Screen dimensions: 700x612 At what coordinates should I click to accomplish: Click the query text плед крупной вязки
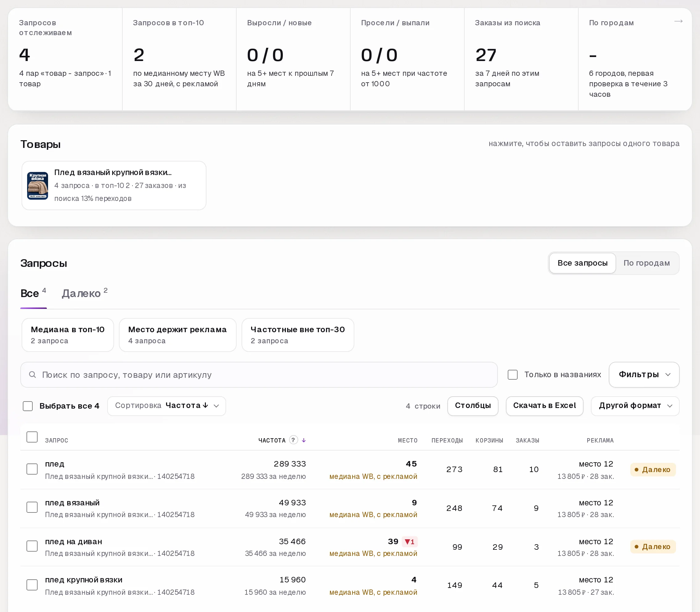(84, 580)
